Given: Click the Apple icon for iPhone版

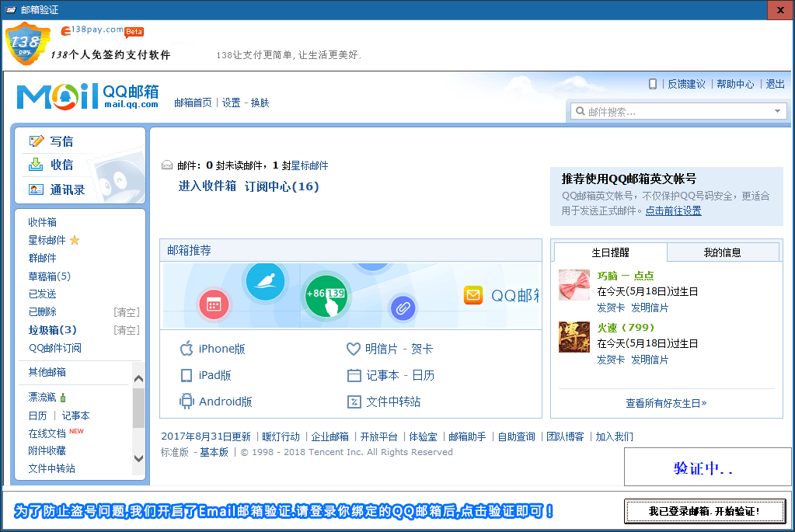Looking at the screenshot, I should pos(187,349).
